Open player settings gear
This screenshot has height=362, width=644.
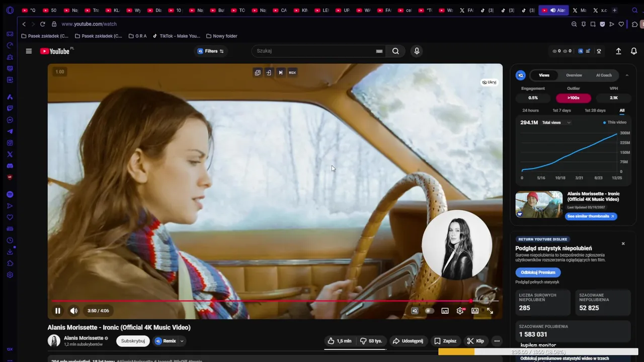tap(460, 311)
